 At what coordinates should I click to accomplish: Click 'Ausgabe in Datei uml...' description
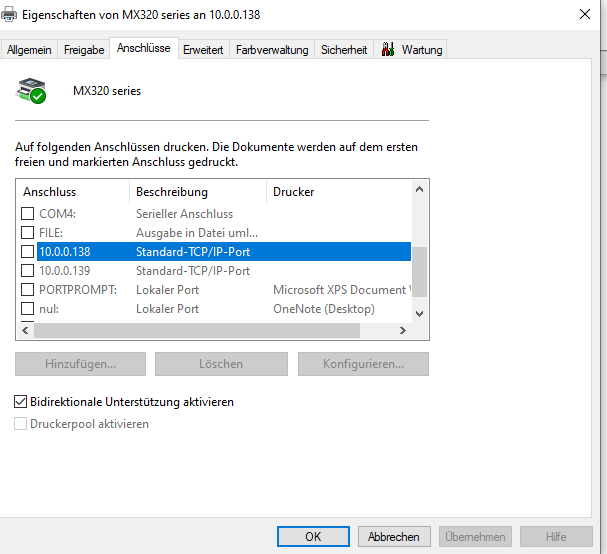point(197,233)
